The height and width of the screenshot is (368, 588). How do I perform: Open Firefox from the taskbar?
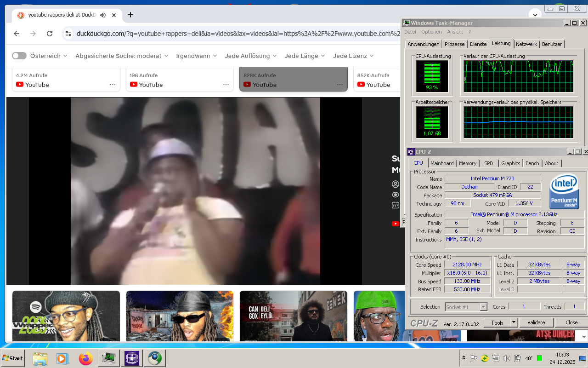pos(85,358)
